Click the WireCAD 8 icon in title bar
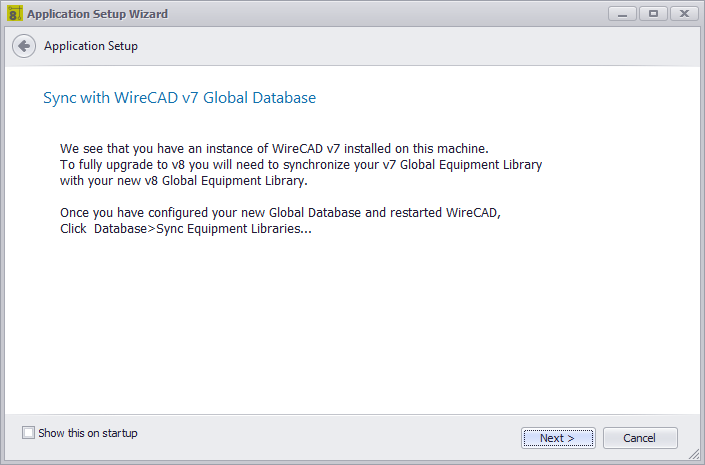This screenshot has height=465, width=705. pyautogui.click(x=15, y=13)
